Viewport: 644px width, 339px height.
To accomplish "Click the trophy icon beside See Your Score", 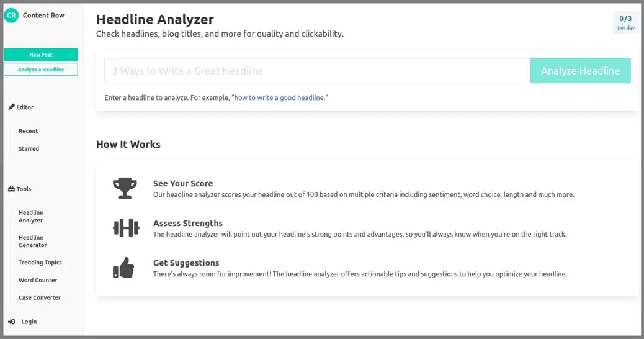I will (x=125, y=188).
